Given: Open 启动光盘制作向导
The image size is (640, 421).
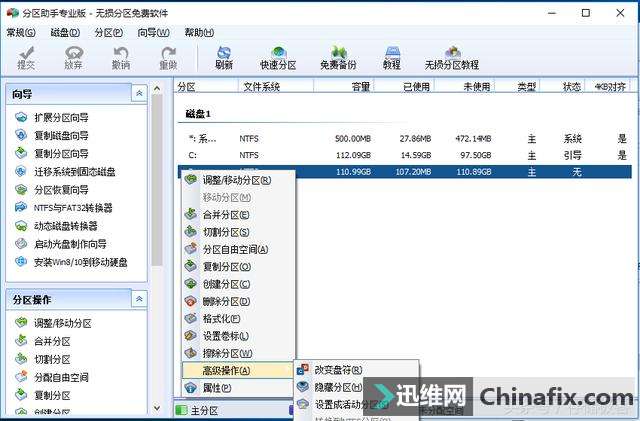Looking at the screenshot, I should [x=60, y=244].
